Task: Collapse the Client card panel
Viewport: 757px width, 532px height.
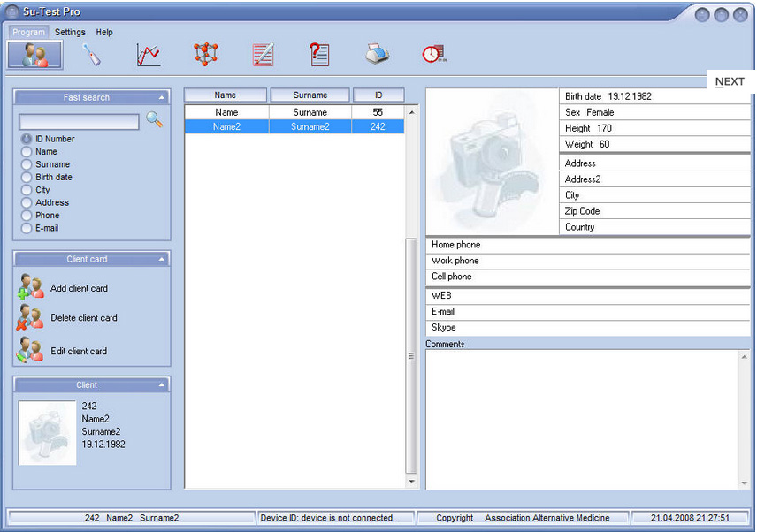Action: click(162, 260)
